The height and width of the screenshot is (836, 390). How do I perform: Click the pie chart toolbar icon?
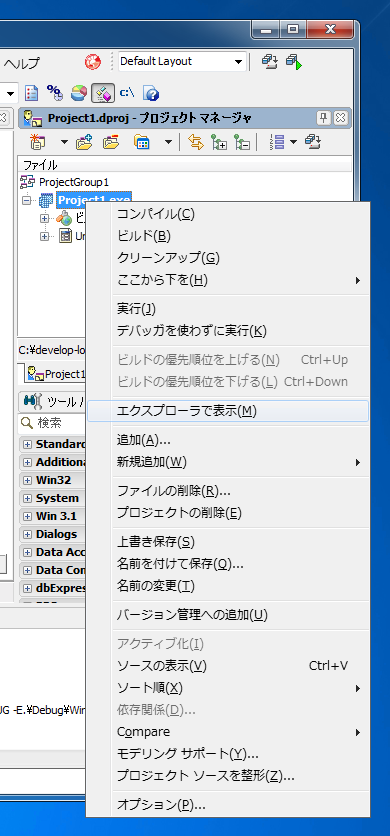(79, 93)
